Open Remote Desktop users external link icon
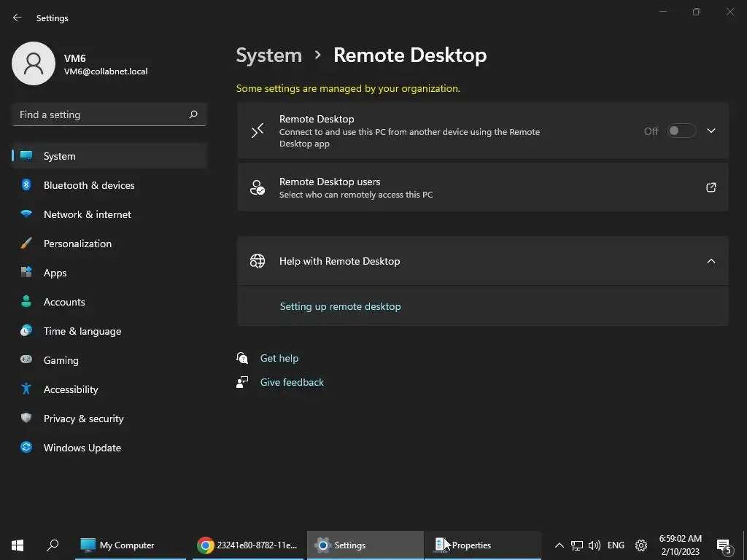Viewport: 747px width, 560px height. pyautogui.click(x=711, y=187)
